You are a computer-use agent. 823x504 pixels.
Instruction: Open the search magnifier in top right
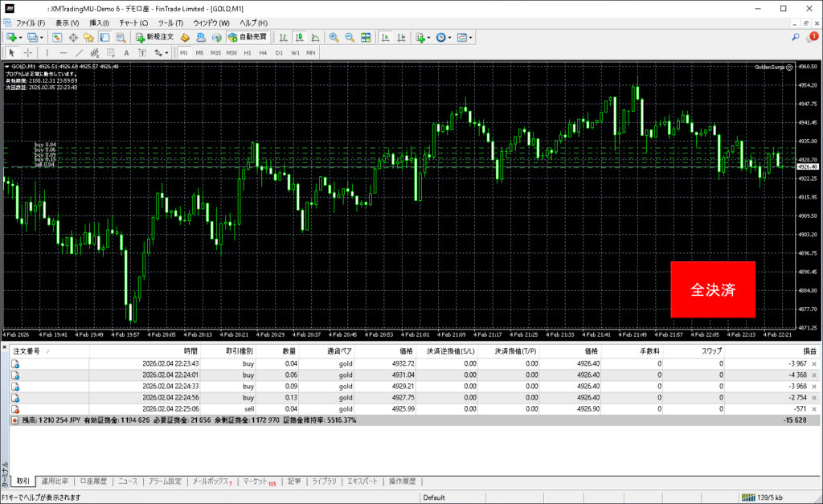click(x=796, y=37)
